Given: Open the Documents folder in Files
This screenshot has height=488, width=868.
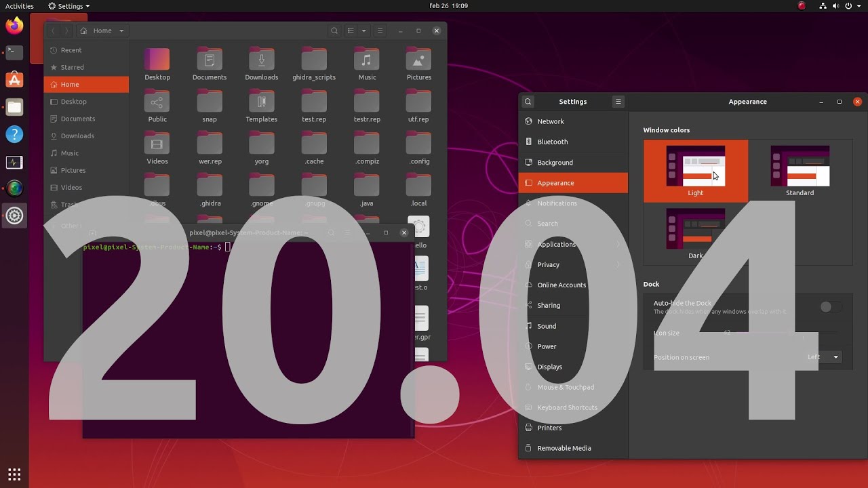Looking at the screenshot, I should point(210,64).
